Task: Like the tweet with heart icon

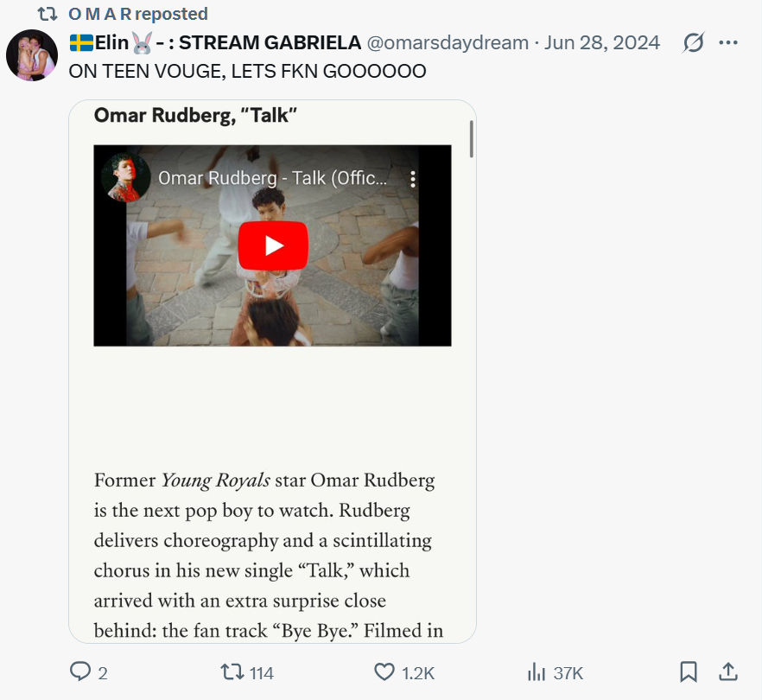Action: 384,671
